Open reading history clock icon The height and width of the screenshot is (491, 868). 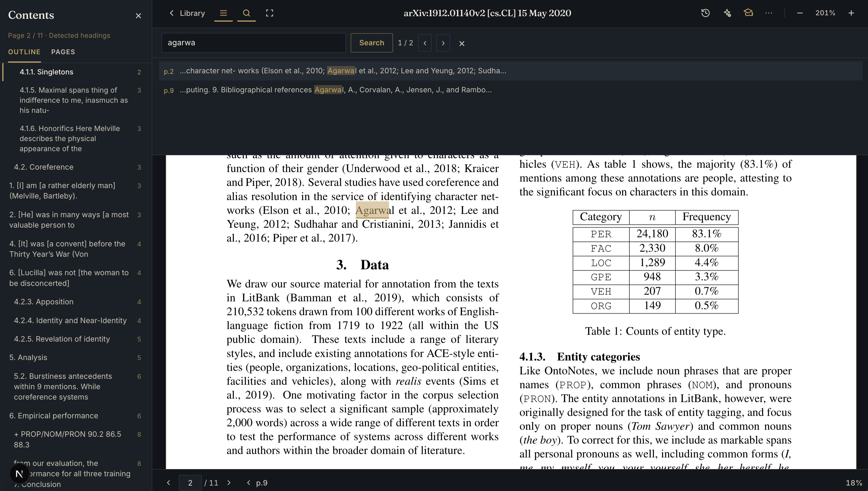[705, 13]
